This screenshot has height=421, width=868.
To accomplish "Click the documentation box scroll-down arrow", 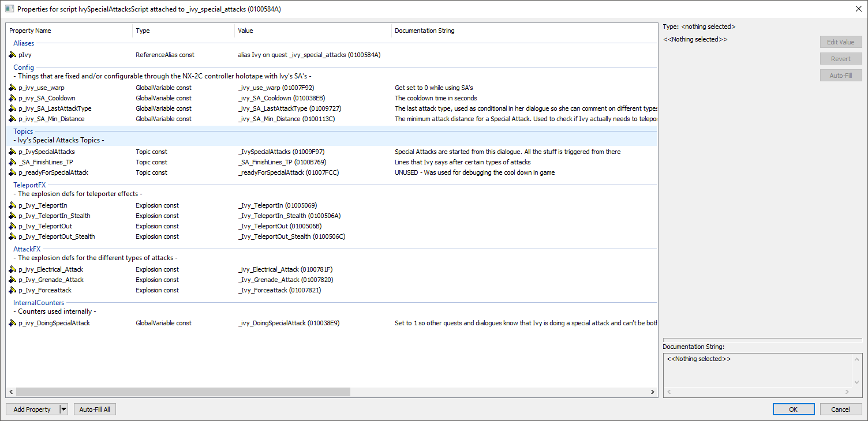I will coord(857,382).
